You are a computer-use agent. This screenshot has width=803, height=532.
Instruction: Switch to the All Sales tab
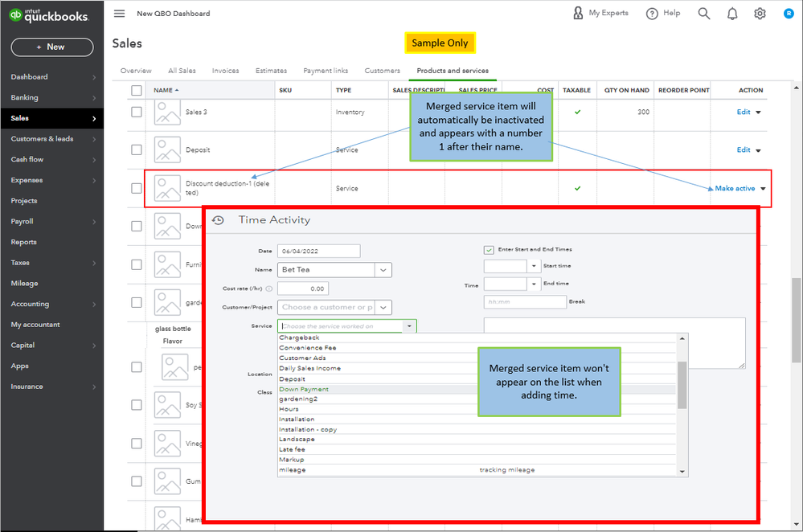(x=182, y=71)
